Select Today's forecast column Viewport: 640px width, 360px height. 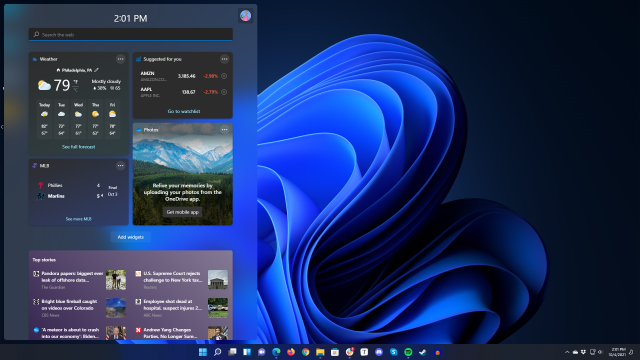point(44,119)
